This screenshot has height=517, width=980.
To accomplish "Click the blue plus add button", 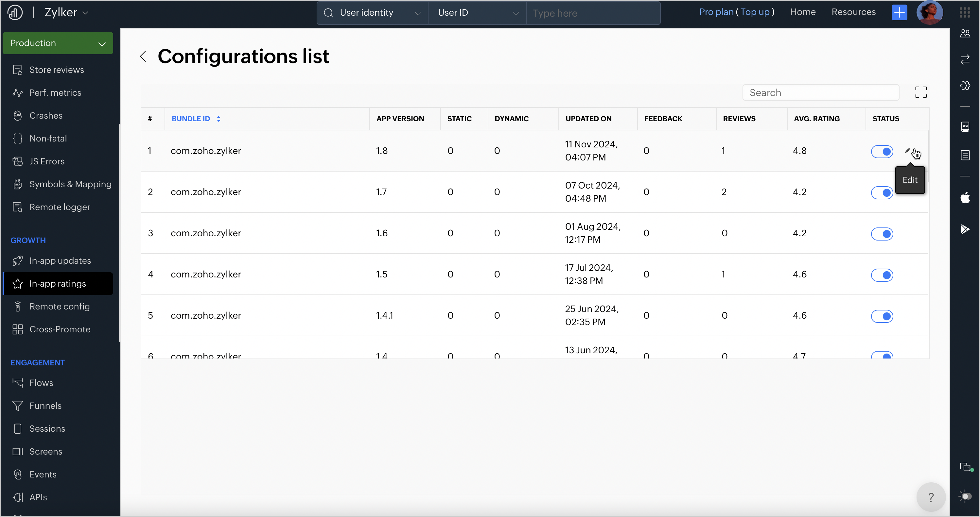I will 899,12.
